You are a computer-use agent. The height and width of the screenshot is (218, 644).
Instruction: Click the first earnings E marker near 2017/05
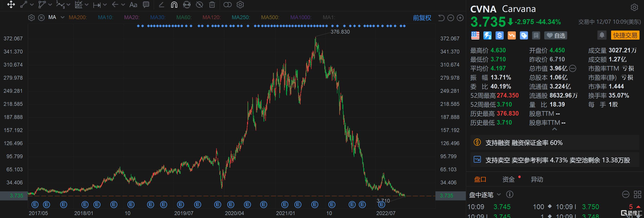(x=35, y=205)
